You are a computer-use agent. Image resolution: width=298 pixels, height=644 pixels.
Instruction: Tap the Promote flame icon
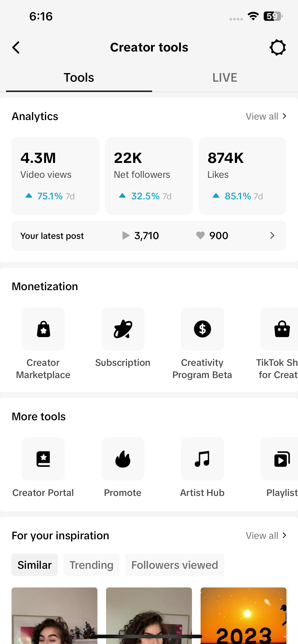click(x=123, y=459)
